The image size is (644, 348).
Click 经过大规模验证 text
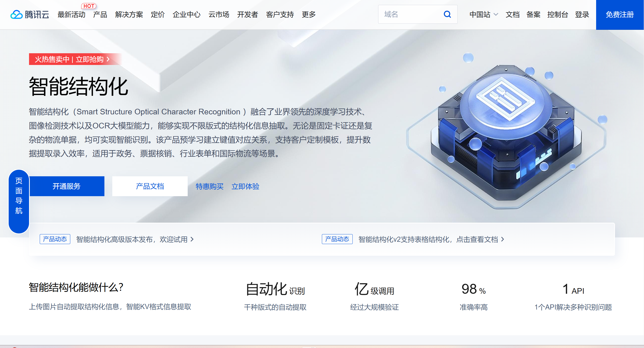pyautogui.click(x=374, y=307)
